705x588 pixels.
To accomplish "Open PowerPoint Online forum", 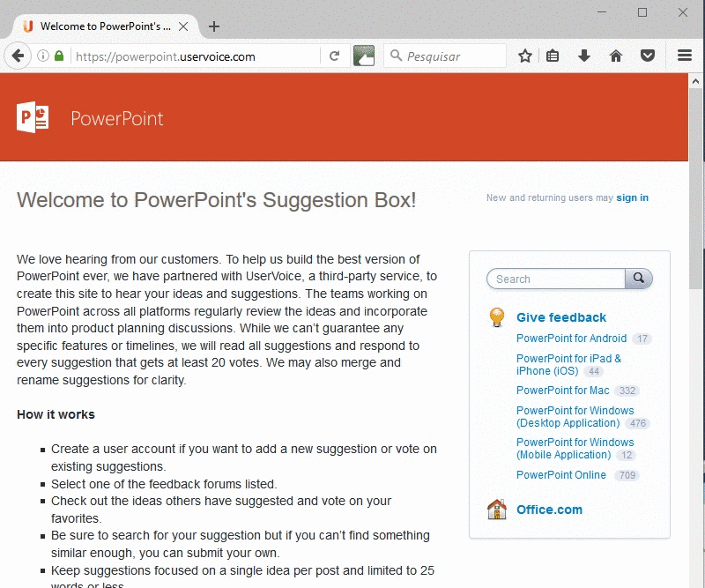I will point(561,474).
